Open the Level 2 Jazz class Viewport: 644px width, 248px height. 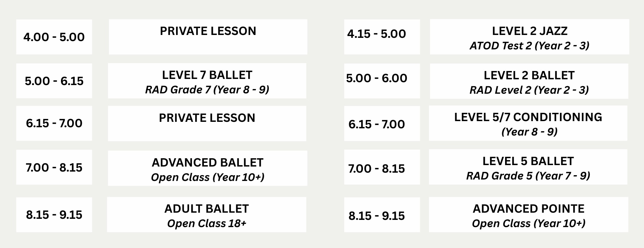(529, 37)
